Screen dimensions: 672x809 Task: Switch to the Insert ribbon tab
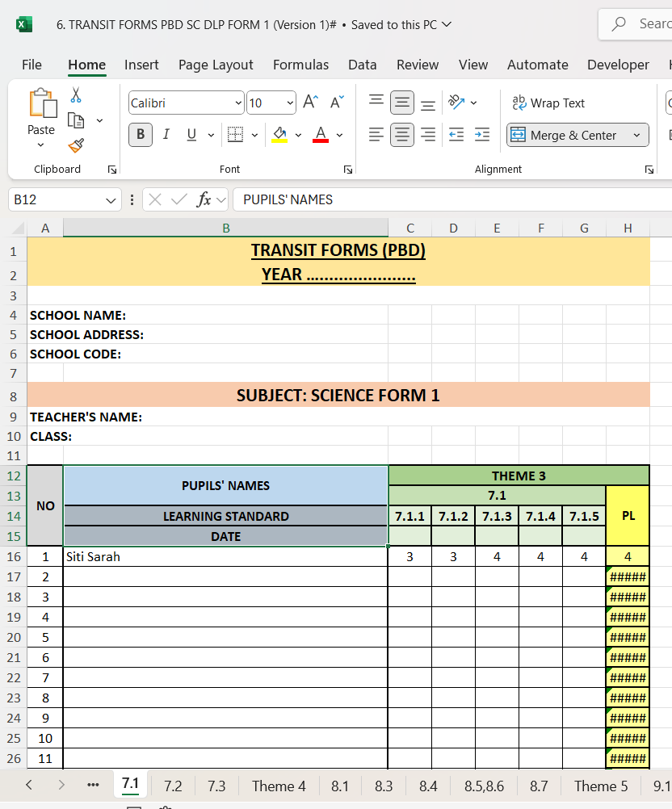141,65
